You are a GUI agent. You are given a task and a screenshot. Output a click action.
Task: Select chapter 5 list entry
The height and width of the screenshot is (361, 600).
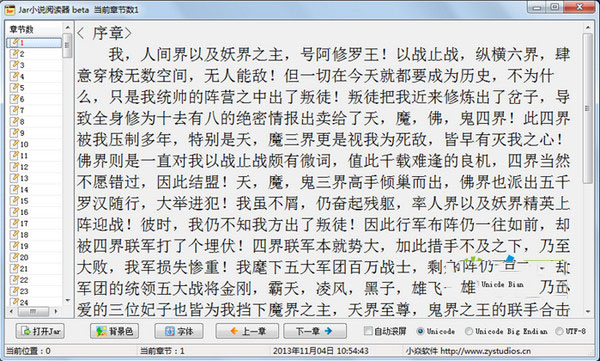pos(34,88)
